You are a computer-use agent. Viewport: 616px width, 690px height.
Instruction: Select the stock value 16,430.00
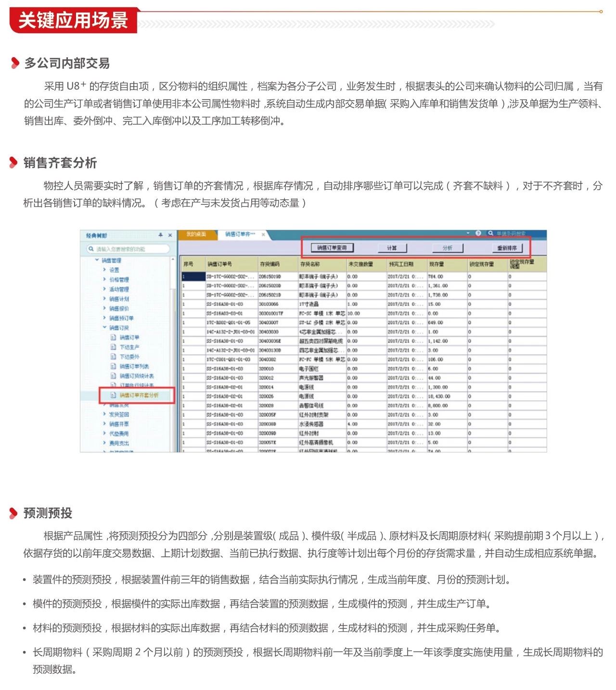pyautogui.click(x=447, y=396)
